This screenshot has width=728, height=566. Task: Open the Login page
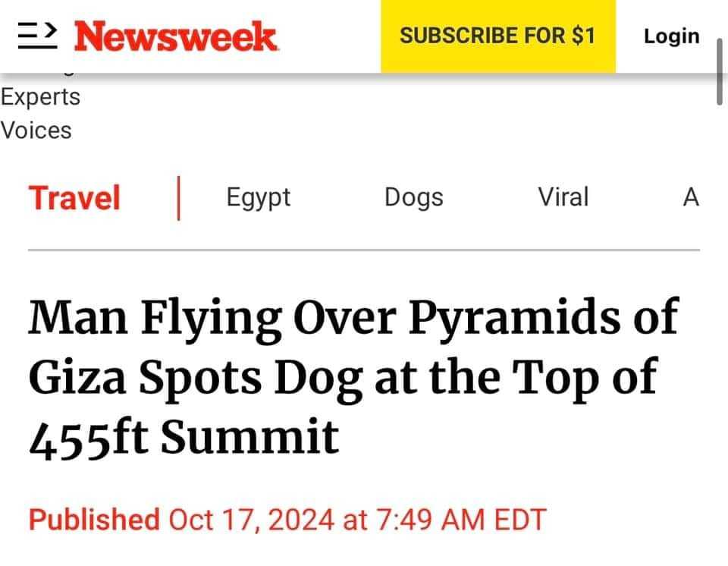click(671, 36)
